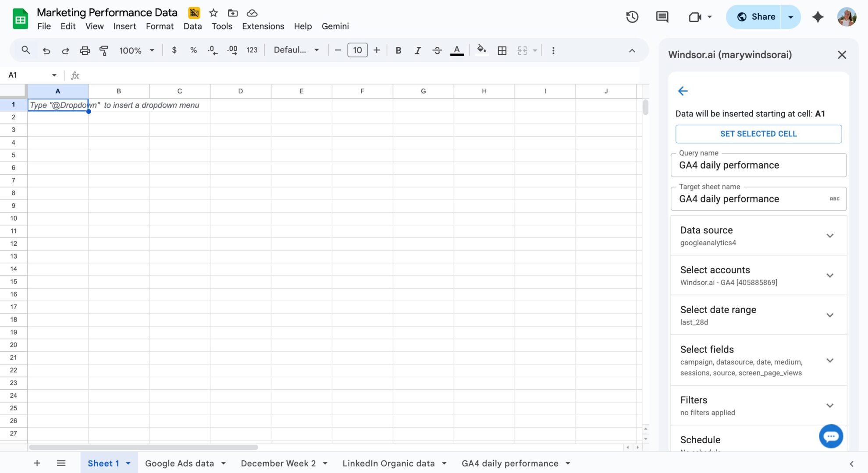Expand the Select accounts section
The height and width of the screenshot is (473, 868).
click(x=758, y=275)
